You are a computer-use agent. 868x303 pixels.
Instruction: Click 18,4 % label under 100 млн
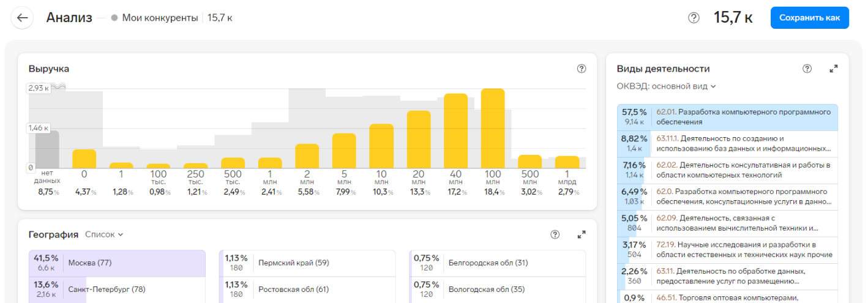493,192
